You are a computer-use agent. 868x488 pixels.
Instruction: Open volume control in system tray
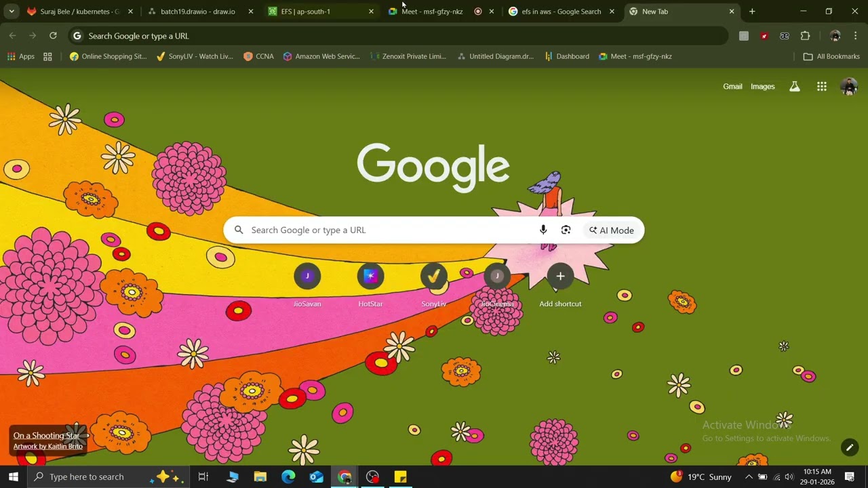(789, 476)
